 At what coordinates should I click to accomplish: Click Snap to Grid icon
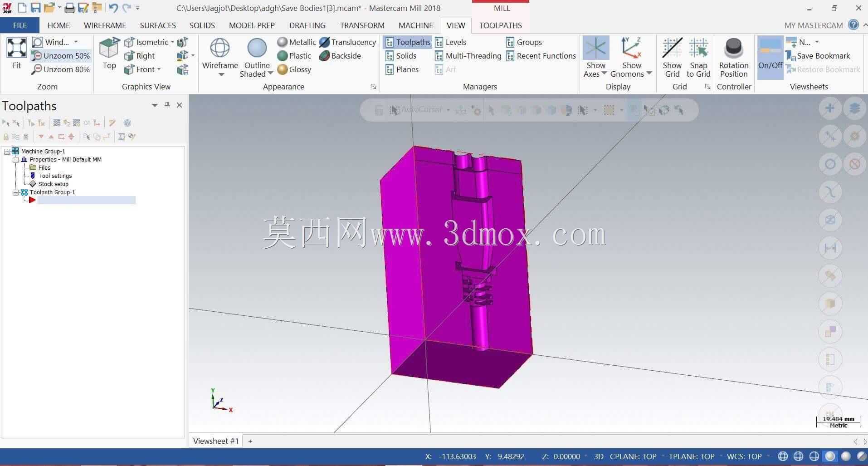[698, 48]
